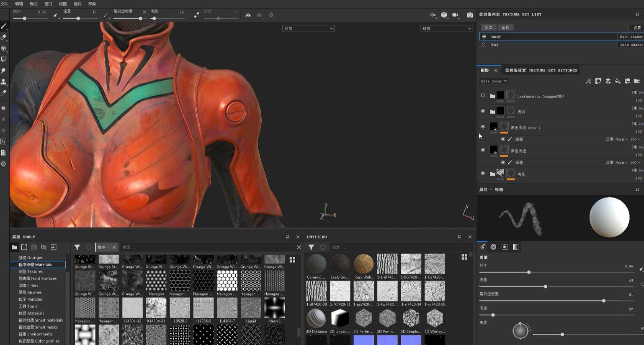The width and height of the screenshot is (644, 345).
Task: Select the Polygon Fill tool
Action: click(x=4, y=59)
